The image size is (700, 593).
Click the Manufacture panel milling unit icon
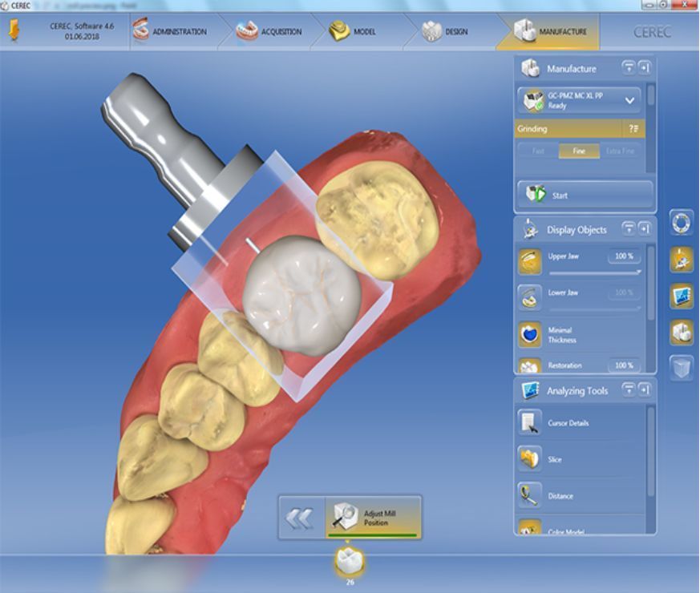coord(530,69)
